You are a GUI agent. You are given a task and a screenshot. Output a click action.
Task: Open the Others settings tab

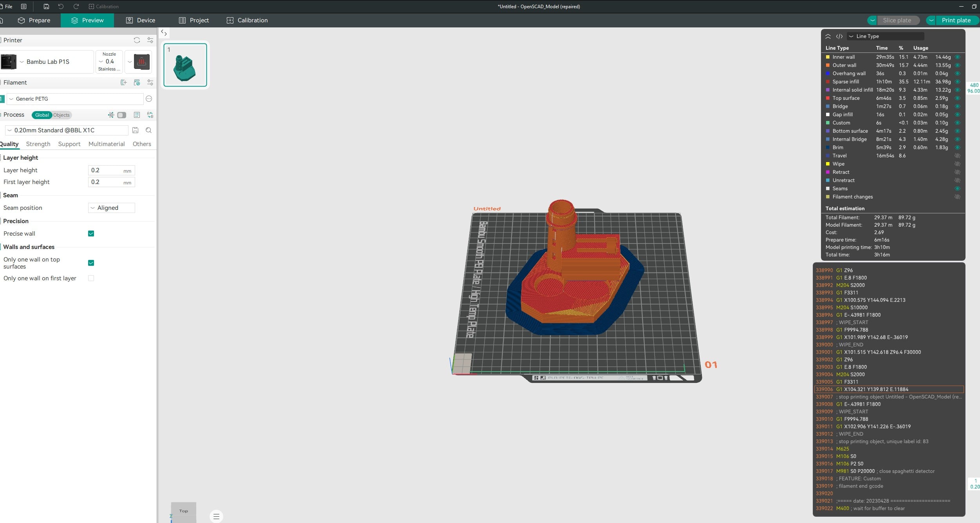(142, 144)
